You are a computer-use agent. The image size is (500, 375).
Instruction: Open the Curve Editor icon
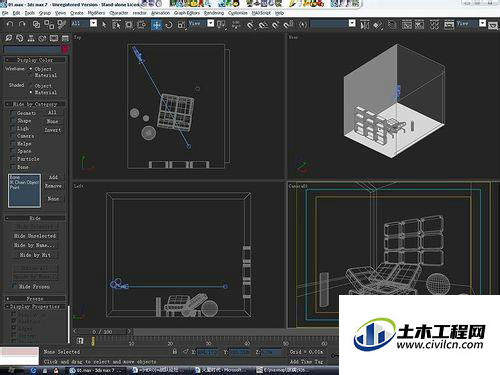407,25
